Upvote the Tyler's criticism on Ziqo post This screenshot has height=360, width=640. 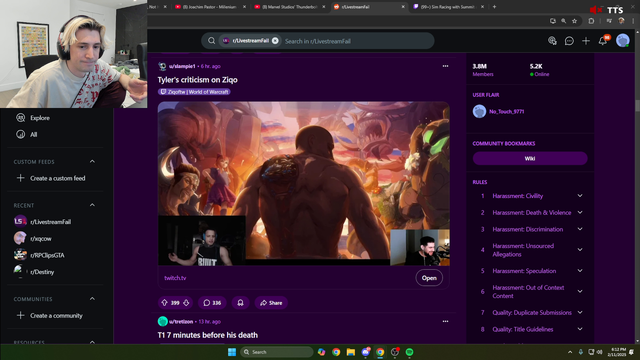click(x=164, y=303)
